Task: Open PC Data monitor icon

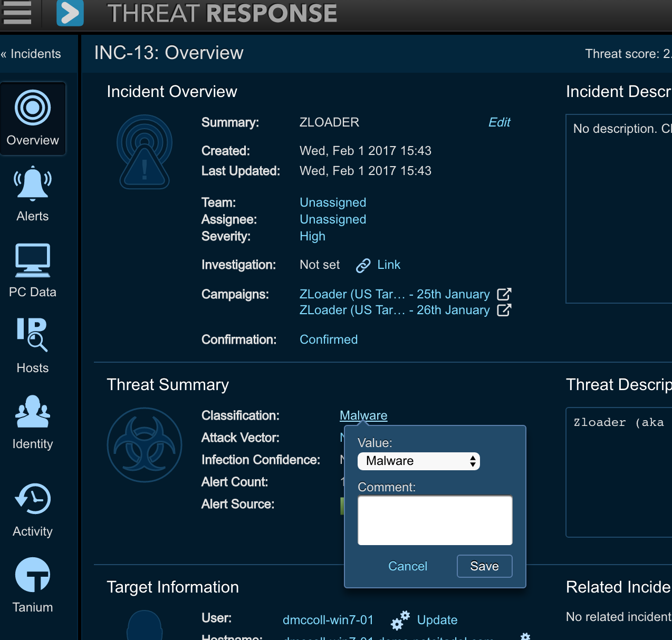Action: click(33, 260)
